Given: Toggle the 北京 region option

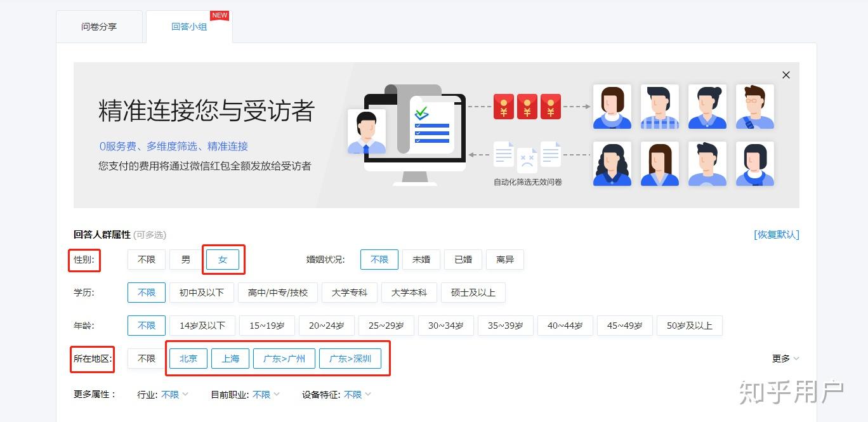Looking at the screenshot, I should pyautogui.click(x=188, y=359).
